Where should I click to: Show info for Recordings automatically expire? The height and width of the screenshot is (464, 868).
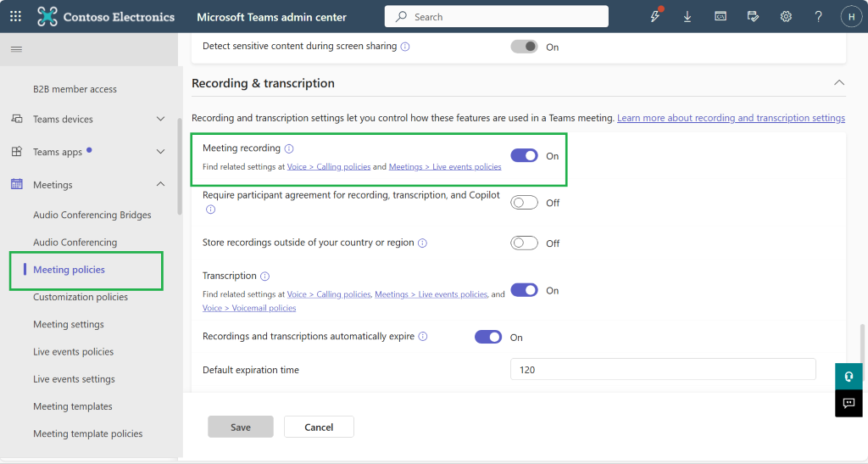pyautogui.click(x=423, y=337)
